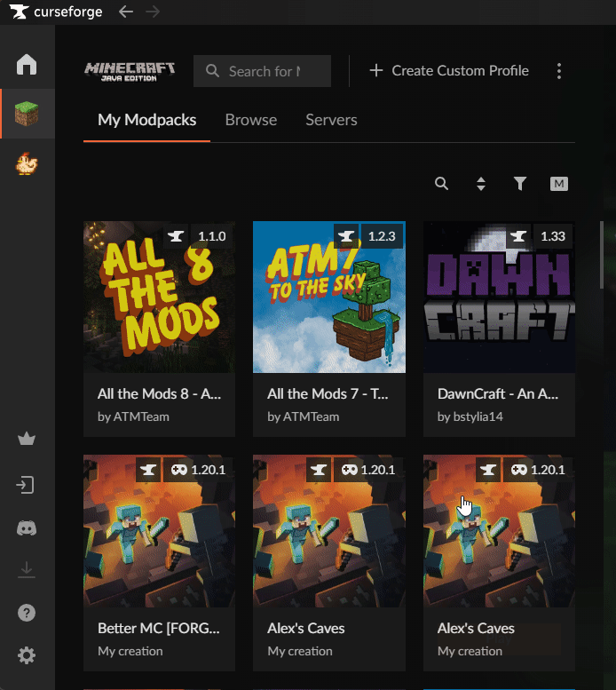This screenshot has width=616, height=690.
Task: Switch to the My Modpacks tab
Action: pyautogui.click(x=146, y=120)
